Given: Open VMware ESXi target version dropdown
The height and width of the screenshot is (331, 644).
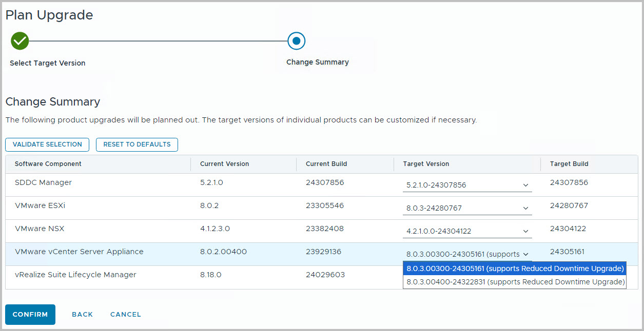Looking at the screenshot, I should [467, 208].
